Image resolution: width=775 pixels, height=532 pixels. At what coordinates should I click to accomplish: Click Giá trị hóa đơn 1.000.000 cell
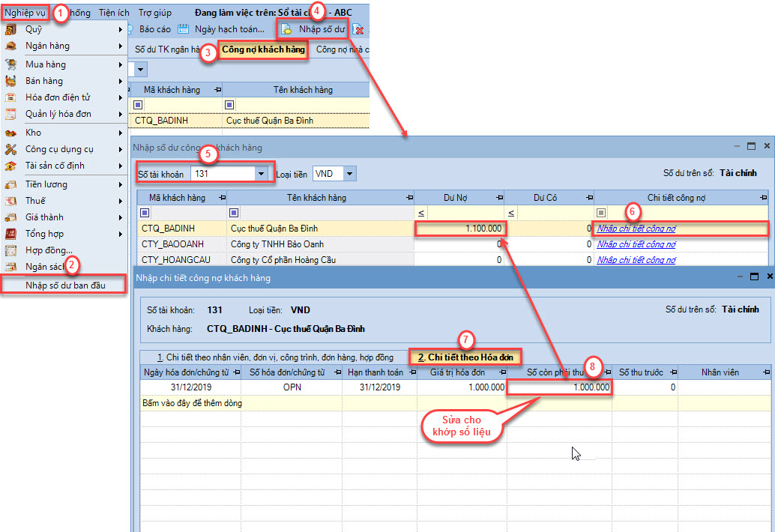(x=462, y=387)
